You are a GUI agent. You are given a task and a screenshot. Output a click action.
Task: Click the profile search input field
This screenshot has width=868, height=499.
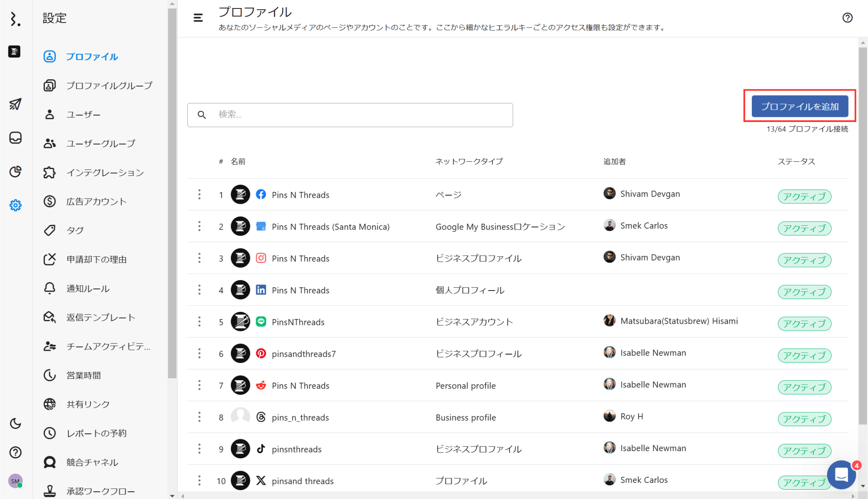(x=350, y=115)
